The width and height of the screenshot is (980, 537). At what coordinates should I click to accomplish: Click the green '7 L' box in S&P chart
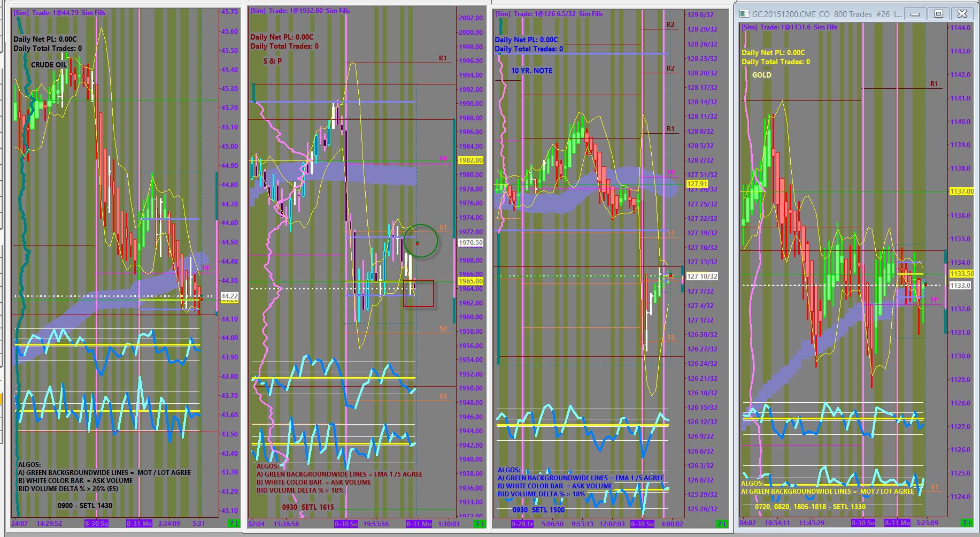(480, 524)
